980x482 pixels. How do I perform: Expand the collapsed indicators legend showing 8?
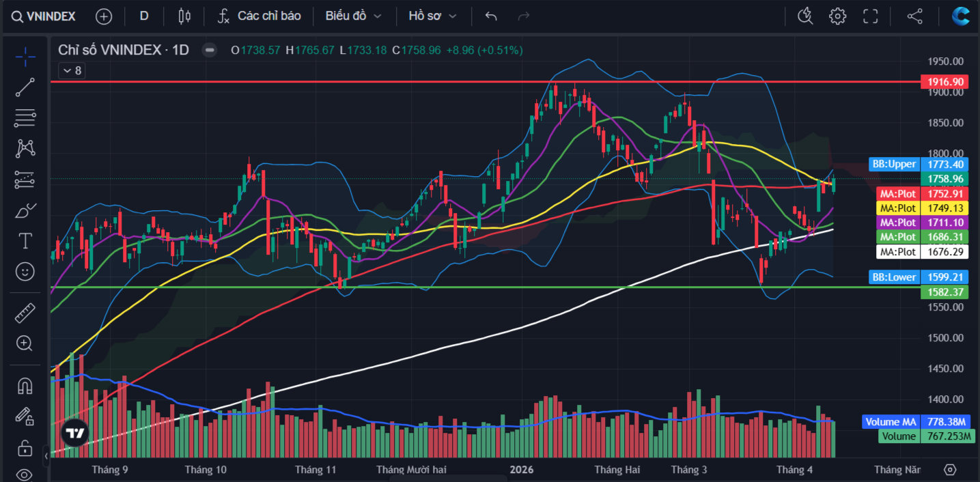pos(71,70)
